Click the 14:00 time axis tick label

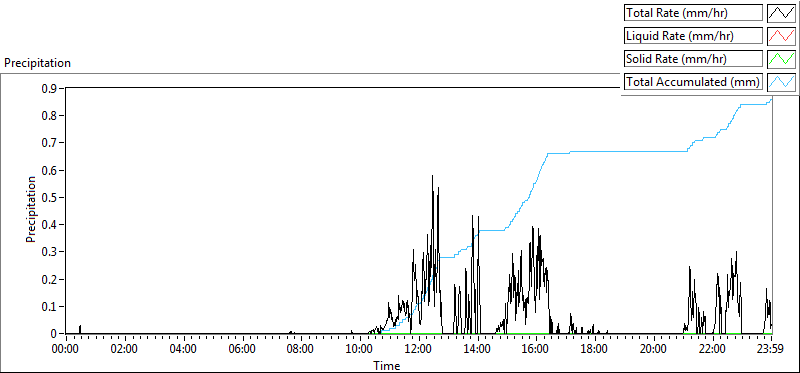tap(478, 349)
